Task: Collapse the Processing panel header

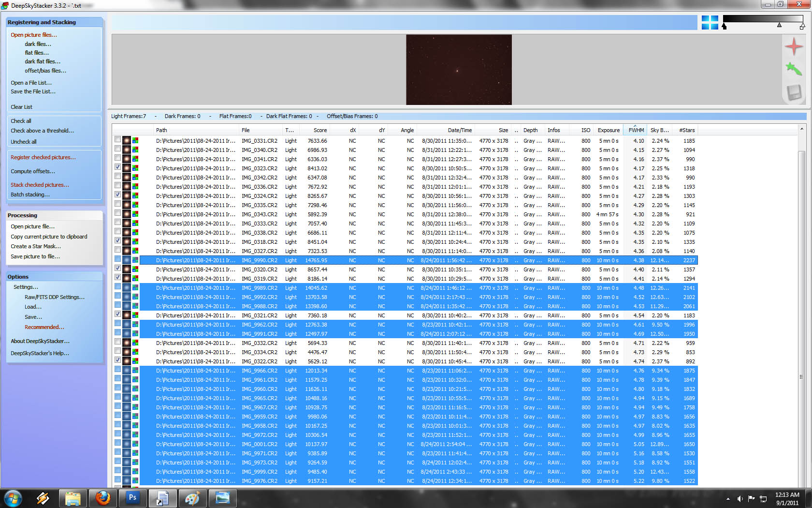Action: click(x=54, y=215)
